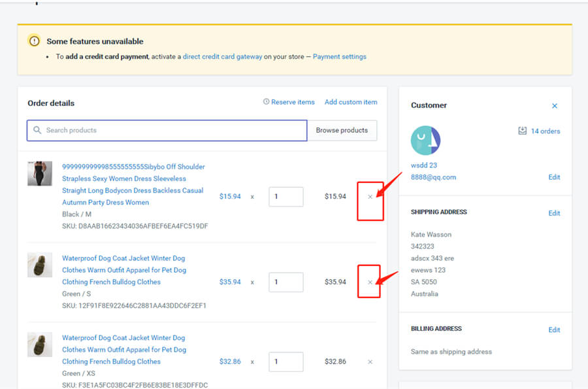Click the clock icon next to Reserve items
This screenshot has width=588, height=389.
tap(265, 102)
